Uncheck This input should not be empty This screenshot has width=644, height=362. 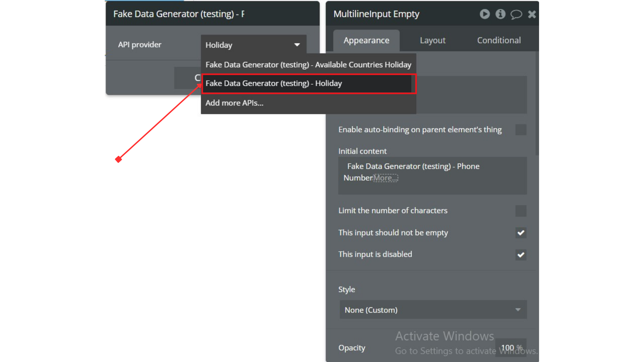tap(521, 233)
